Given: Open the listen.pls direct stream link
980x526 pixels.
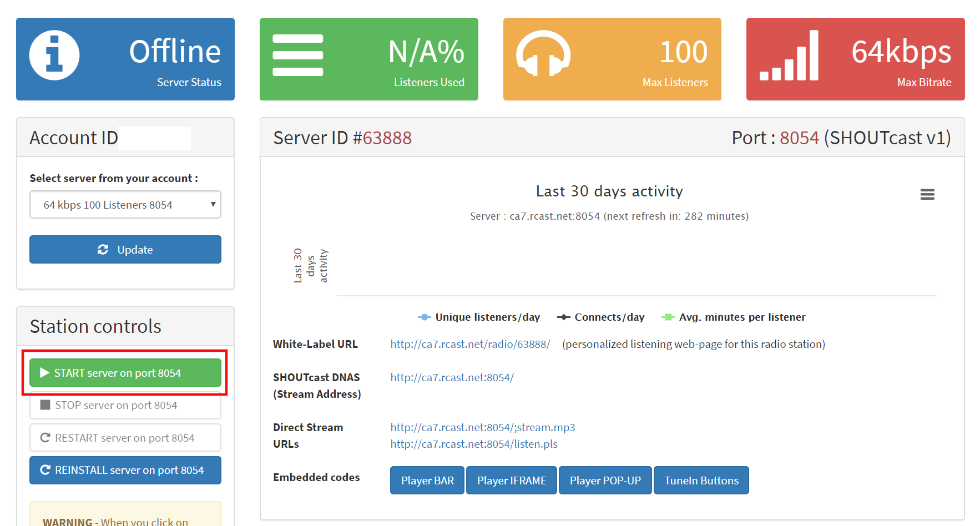Looking at the screenshot, I should point(473,444).
